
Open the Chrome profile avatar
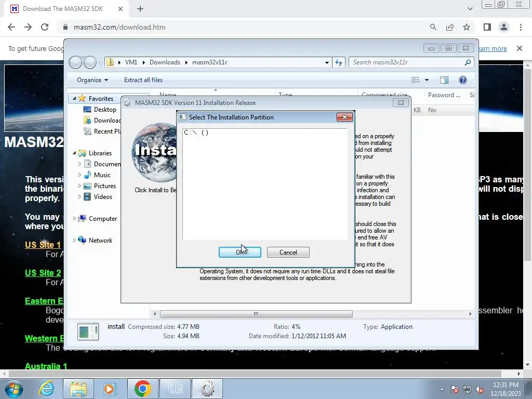coord(504,27)
